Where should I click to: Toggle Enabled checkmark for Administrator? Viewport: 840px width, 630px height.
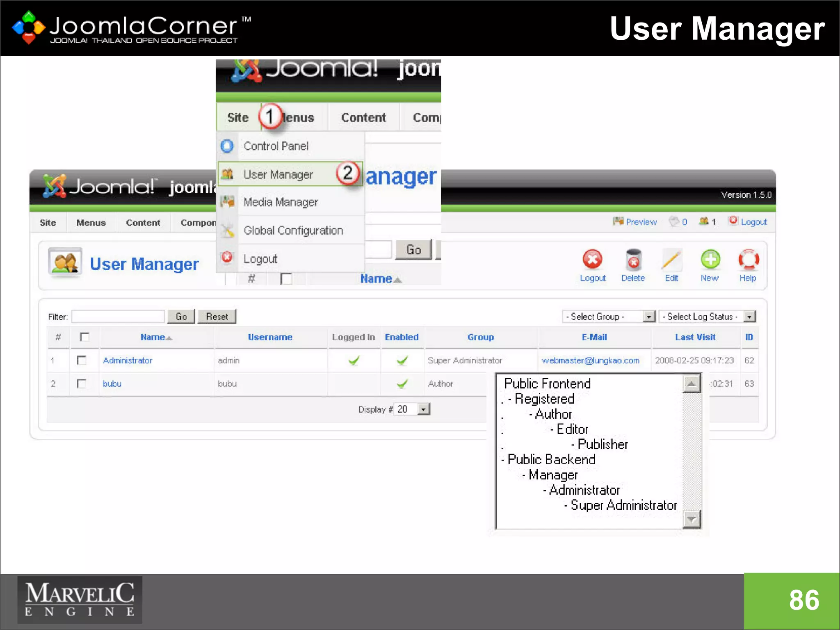402,361
